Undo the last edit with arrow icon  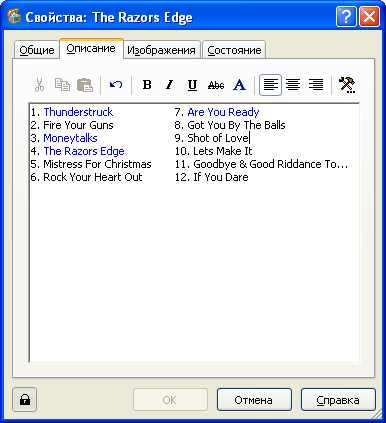(x=116, y=85)
